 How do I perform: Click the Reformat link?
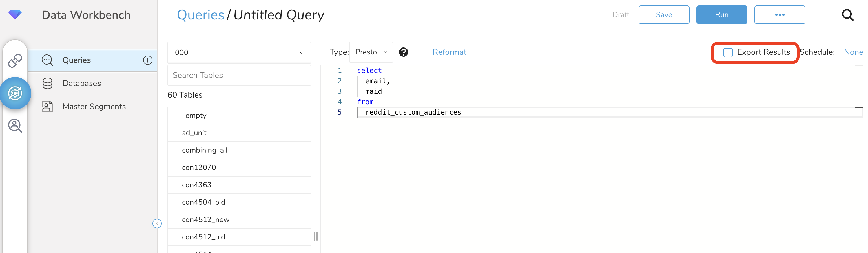click(x=449, y=52)
